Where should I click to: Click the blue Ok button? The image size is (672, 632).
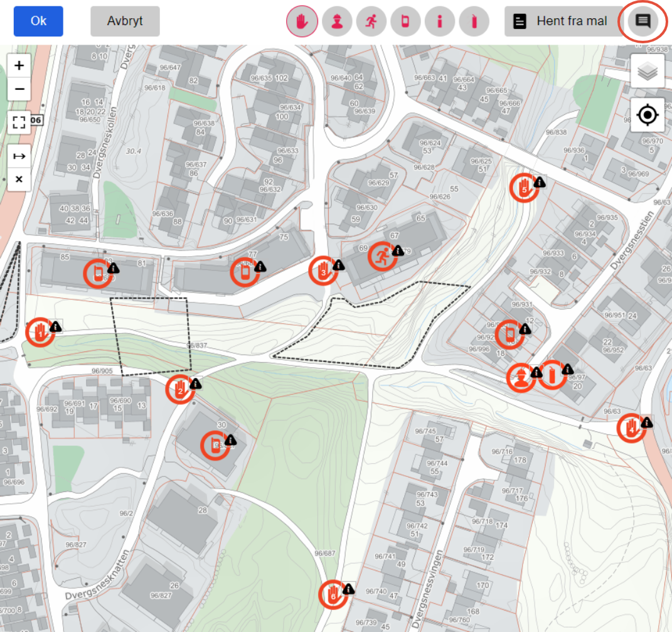pos(38,21)
